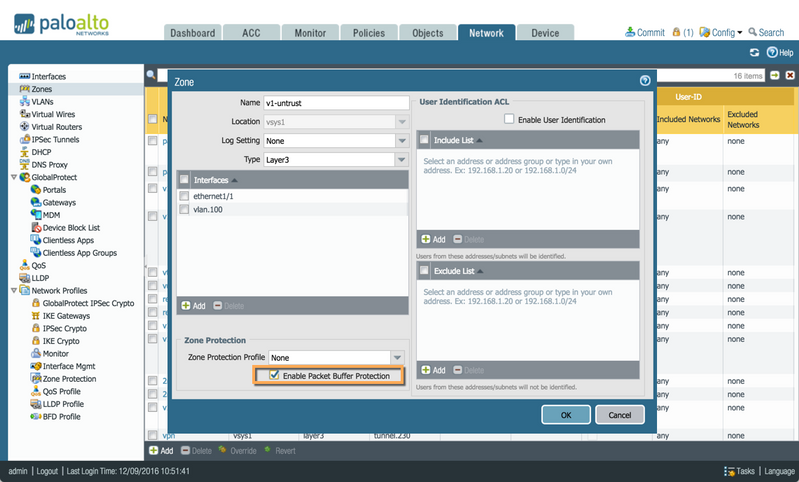Click Add below the zones table
Viewport: 799px width, 482px height.
[x=161, y=450]
